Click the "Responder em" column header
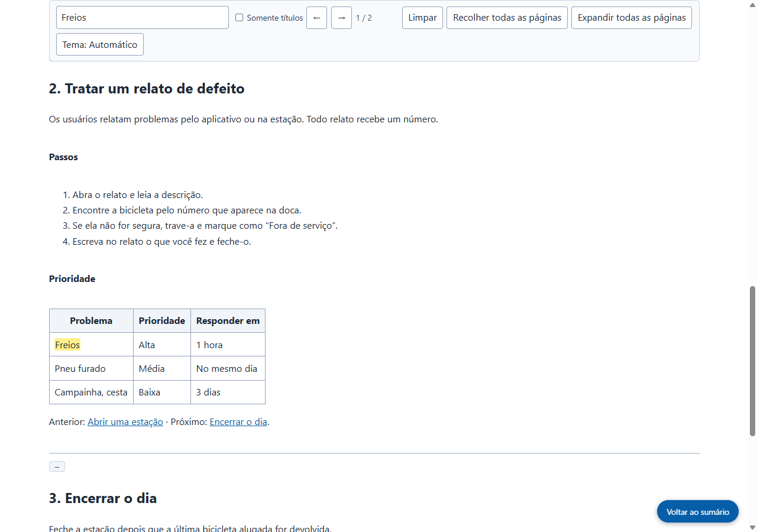Screen dimensions: 757x532 click(228, 321)
